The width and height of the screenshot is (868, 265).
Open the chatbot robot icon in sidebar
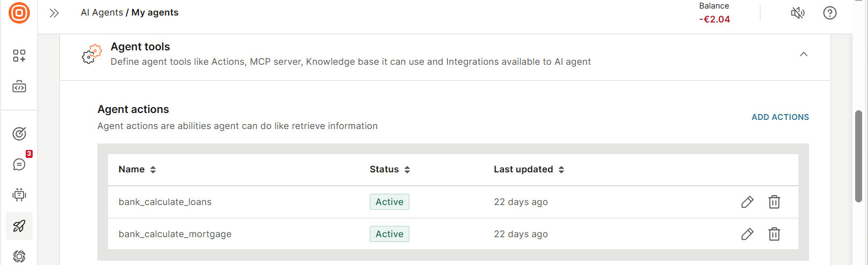click(19, 195)
